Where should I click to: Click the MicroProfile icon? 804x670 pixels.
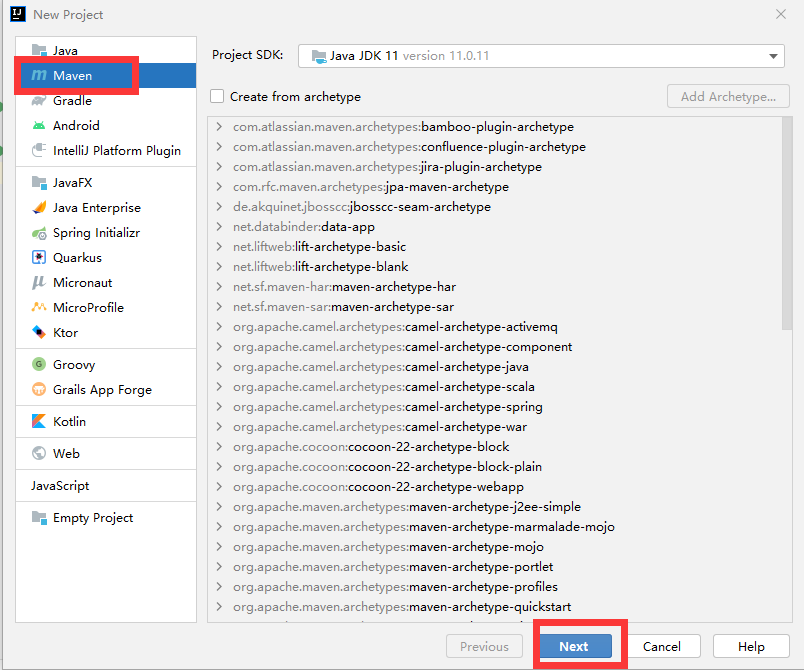39,308
